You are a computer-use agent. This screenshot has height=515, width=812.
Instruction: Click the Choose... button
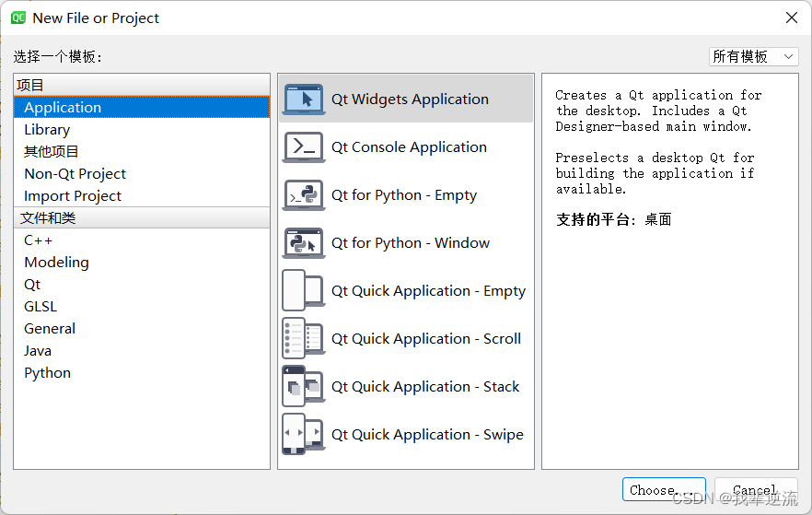[x=664, y=489]
